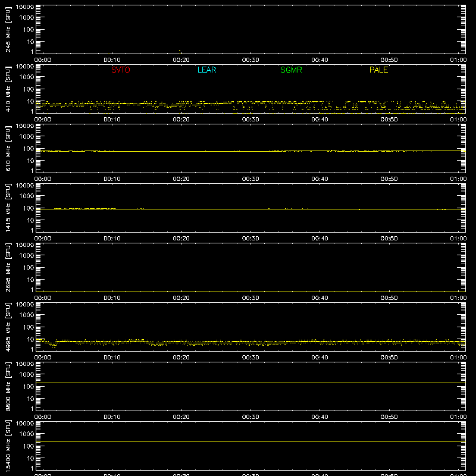
Task: Select the 2695 MHz [SFU] axis title
Action: click(8, 267)
